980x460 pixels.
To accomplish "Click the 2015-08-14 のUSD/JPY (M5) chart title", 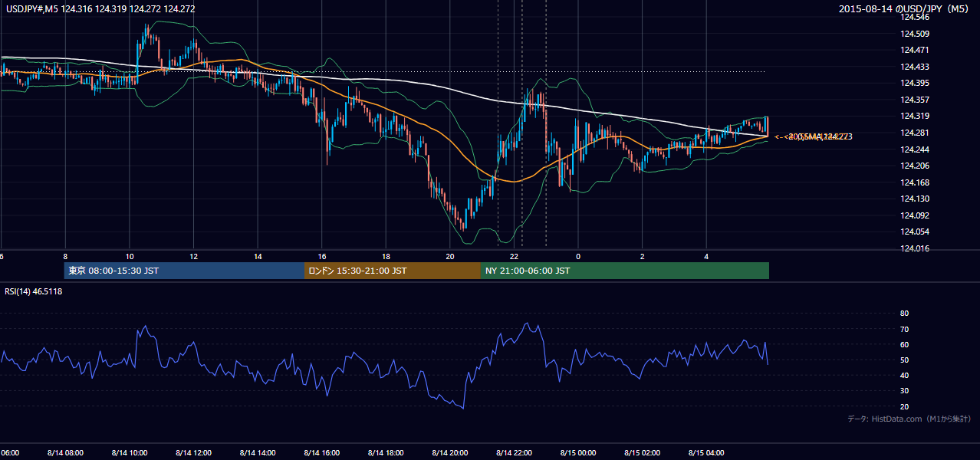I will pyautogui.click(x=906, y=9).
